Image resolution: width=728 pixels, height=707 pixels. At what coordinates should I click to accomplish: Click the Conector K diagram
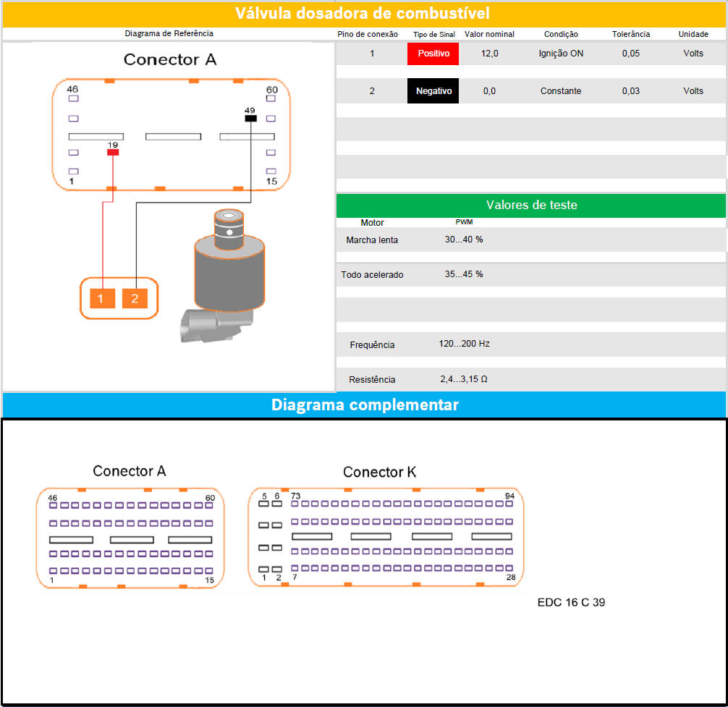pos(385,537)
